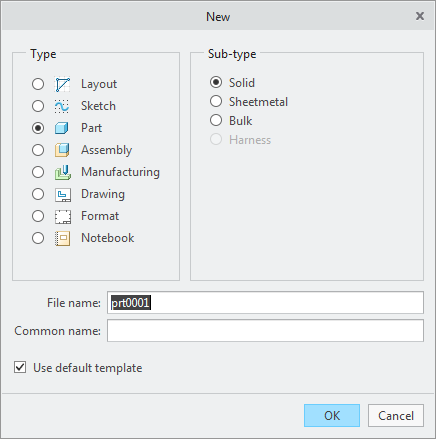The image size is (436, 439).
Task: Click the File name input field
Action: (x=265, y=303)
